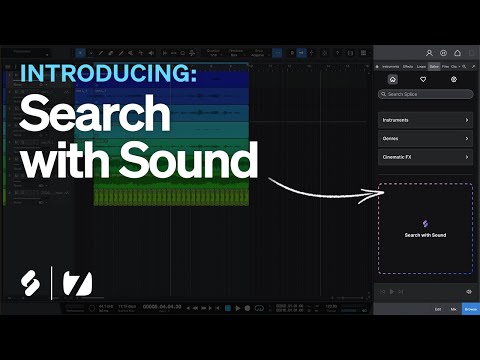480x360 pixels.
Task: Open Splice favorites heart icon
Action: 423,79
